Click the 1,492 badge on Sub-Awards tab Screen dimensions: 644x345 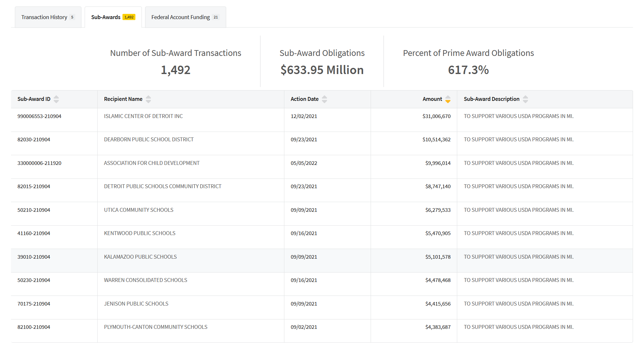[129, 17]
